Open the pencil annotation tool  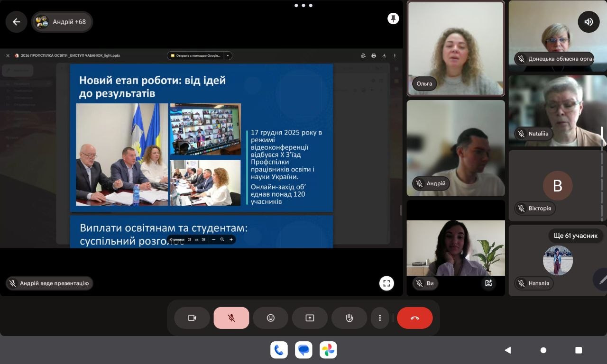point(601,280)
